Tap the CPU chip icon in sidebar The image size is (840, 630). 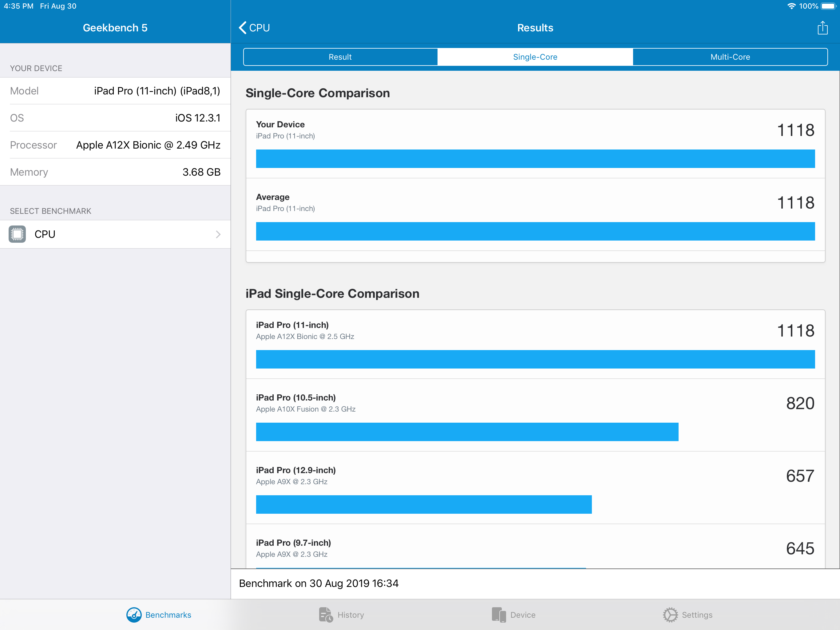[x=17, y=234]
